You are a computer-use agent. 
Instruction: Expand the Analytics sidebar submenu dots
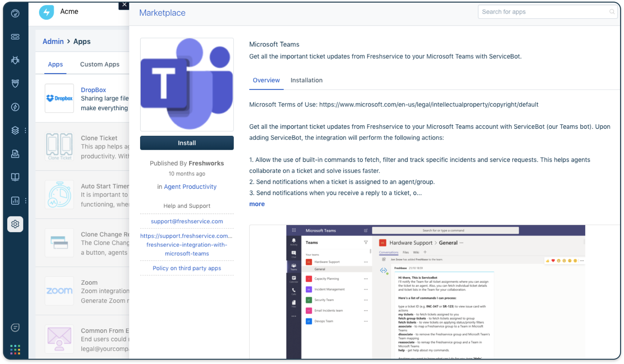pos(26,201)
